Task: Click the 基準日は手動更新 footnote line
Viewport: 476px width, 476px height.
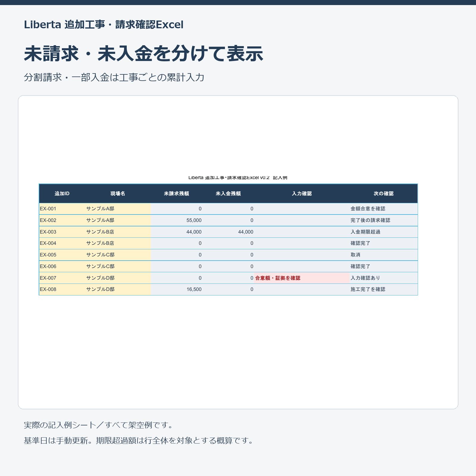Action: tap(139, 441)
